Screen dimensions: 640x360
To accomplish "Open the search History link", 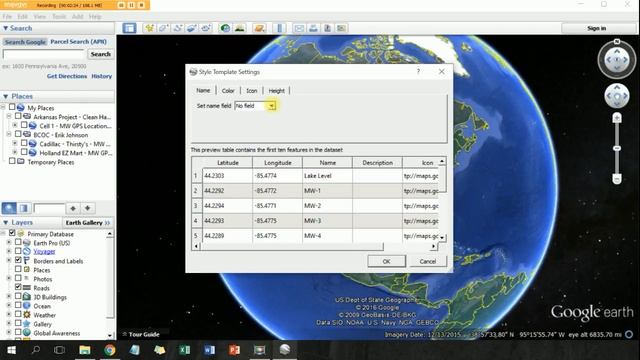I will pos(102,76).
